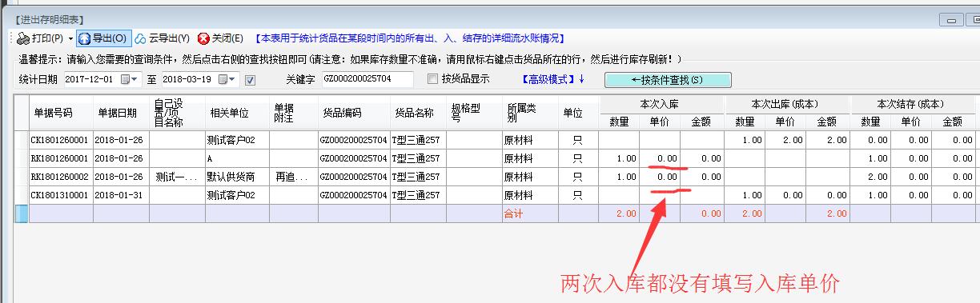Switch to 高级模式 advanced mode link
980x303 pixels.
click(553, 79)
